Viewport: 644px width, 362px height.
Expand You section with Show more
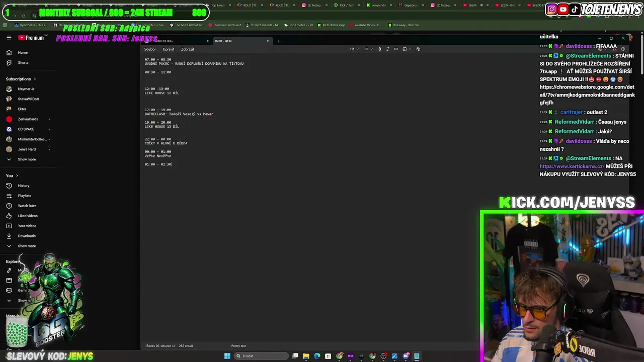point(27,246)
